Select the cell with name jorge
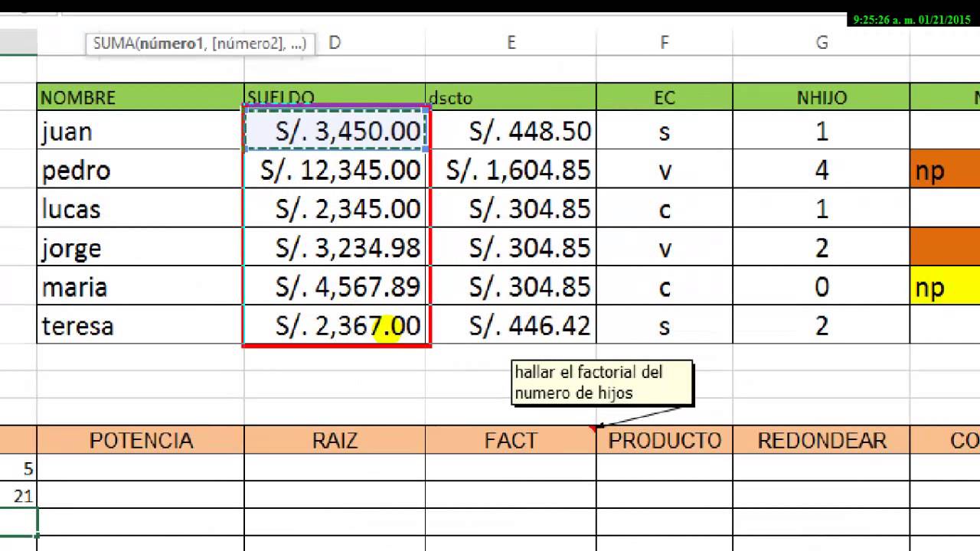 141,248
